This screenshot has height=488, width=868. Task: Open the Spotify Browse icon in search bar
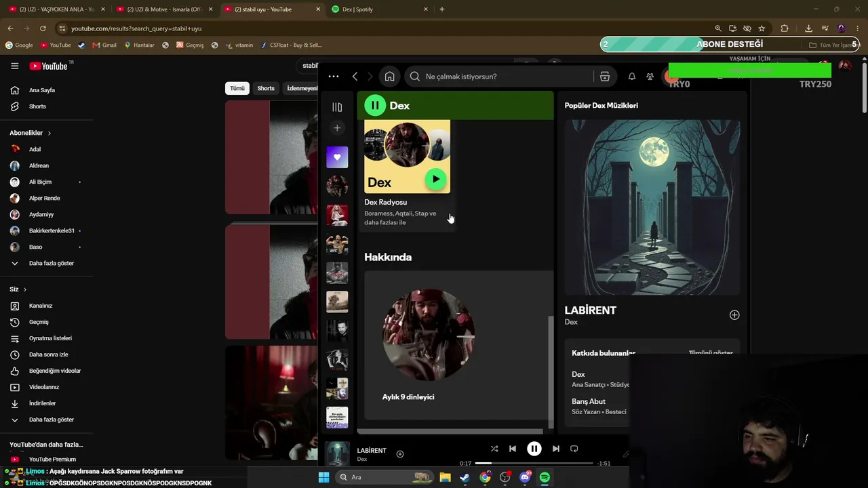pyautogui.click(x=605, y=77)
